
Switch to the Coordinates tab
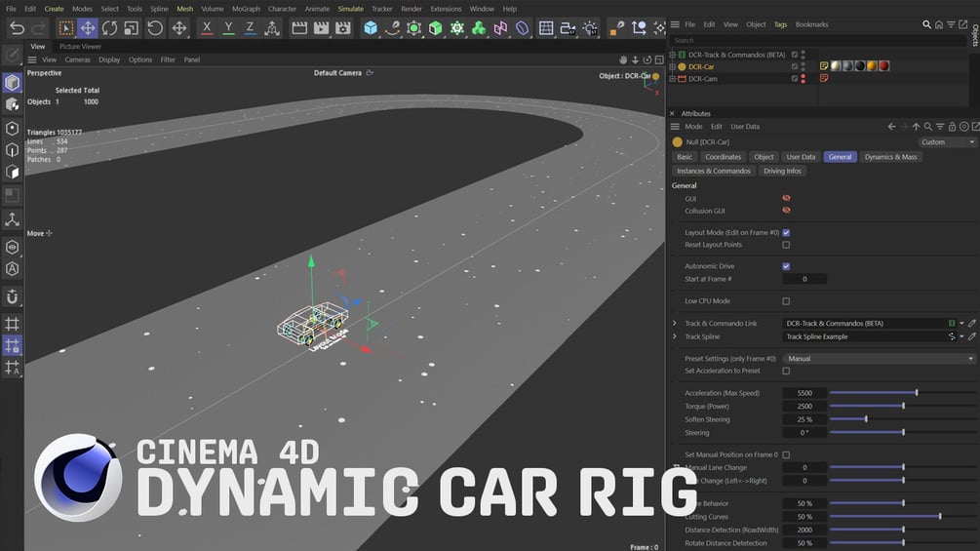click(x=724, y=157)
